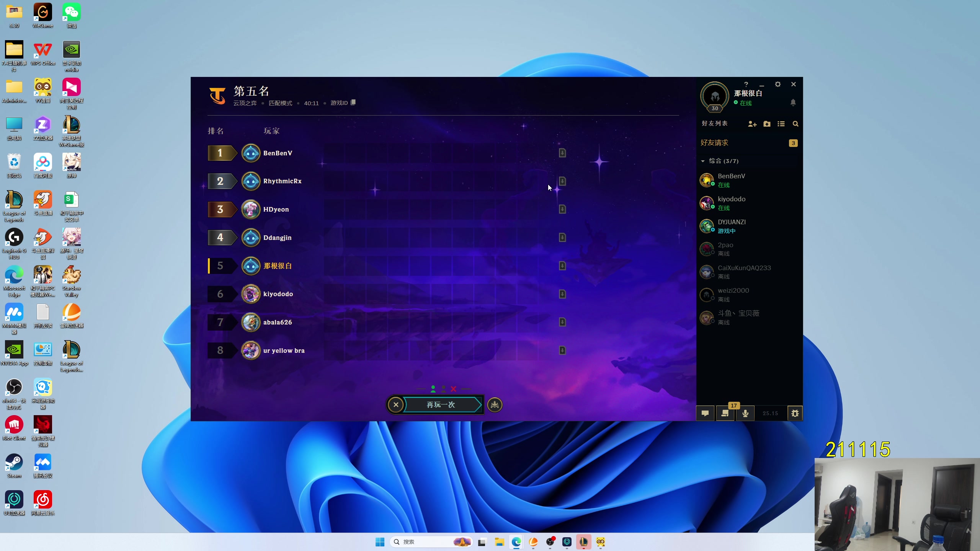Open the chat bubble panel
The width and height of the screenshot is (980, 551).
tap(705, 413)
